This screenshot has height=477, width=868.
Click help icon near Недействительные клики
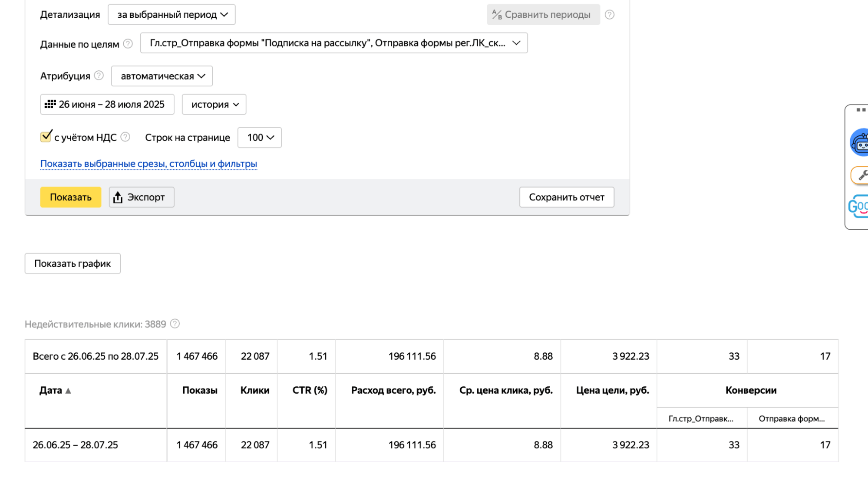[175, 324]
